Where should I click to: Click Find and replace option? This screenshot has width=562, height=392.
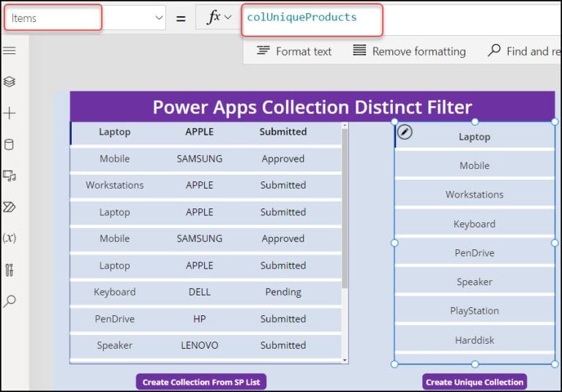pyautogui.click(x=524, y=51)
